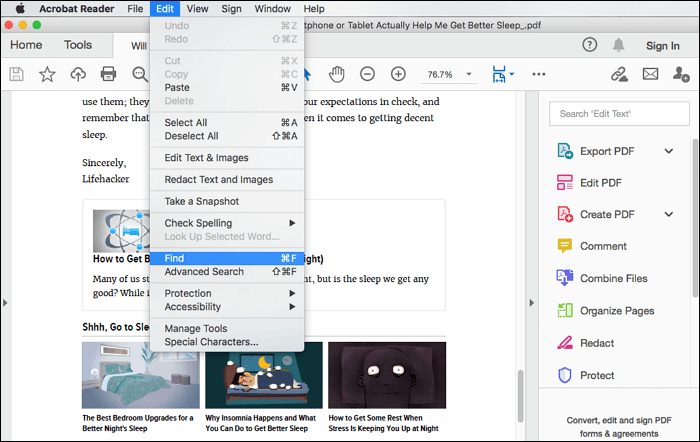
Task: Open the three-dot more tools menu
Action: point(539,74)
